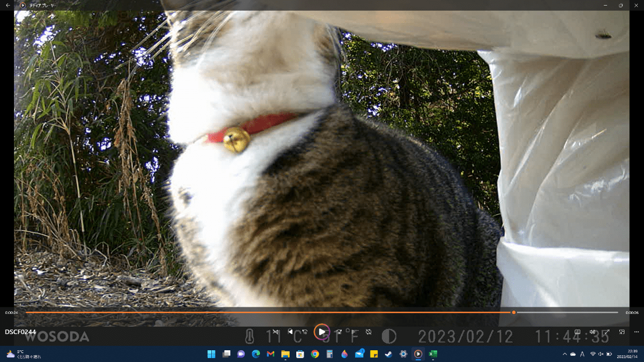
Task: Launch Google Chrome from the taskbar
Action: pos(315,354)
